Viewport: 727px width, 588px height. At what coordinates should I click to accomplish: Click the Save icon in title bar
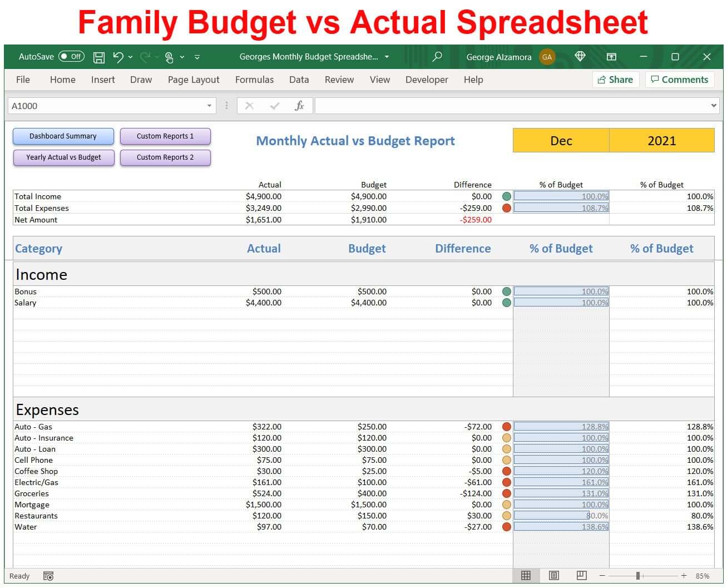pos(99,57)
